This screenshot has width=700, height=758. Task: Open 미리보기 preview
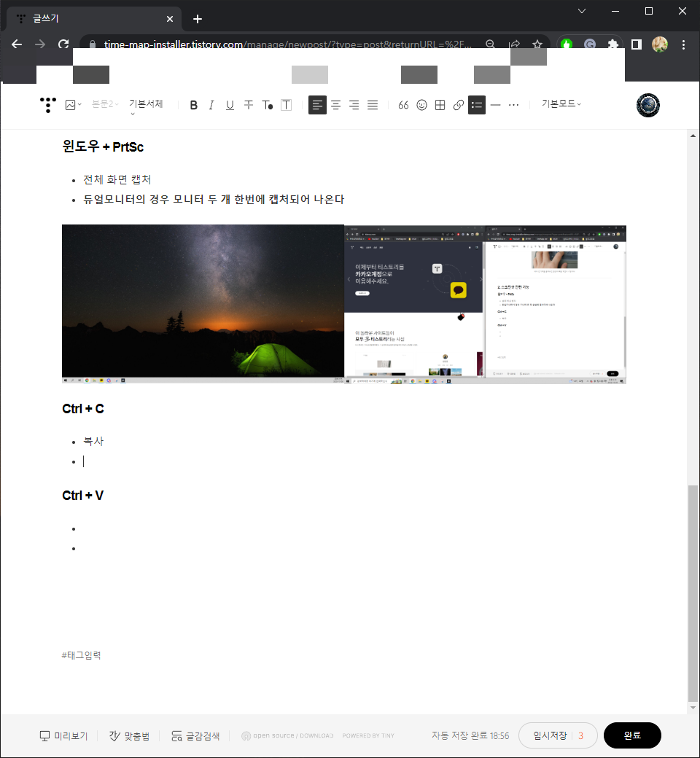pyautogui.click(x=63, y=735)
